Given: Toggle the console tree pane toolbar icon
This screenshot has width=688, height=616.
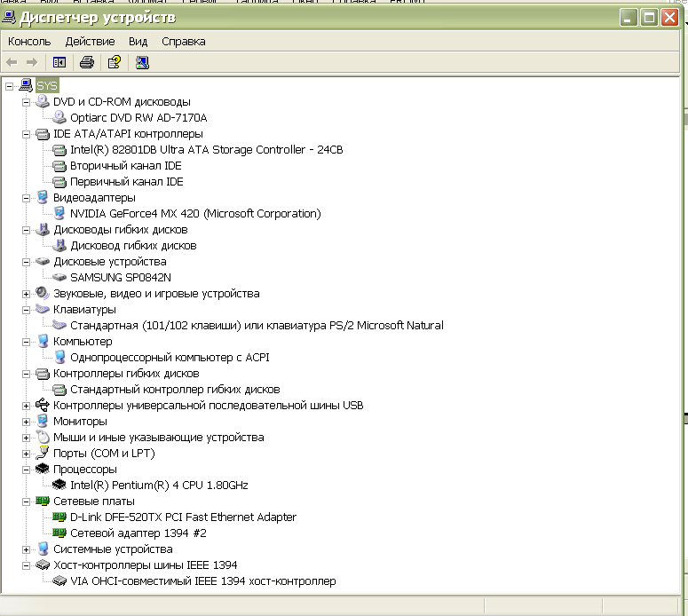Looking at the screenshot, I should tap(59, 62).
